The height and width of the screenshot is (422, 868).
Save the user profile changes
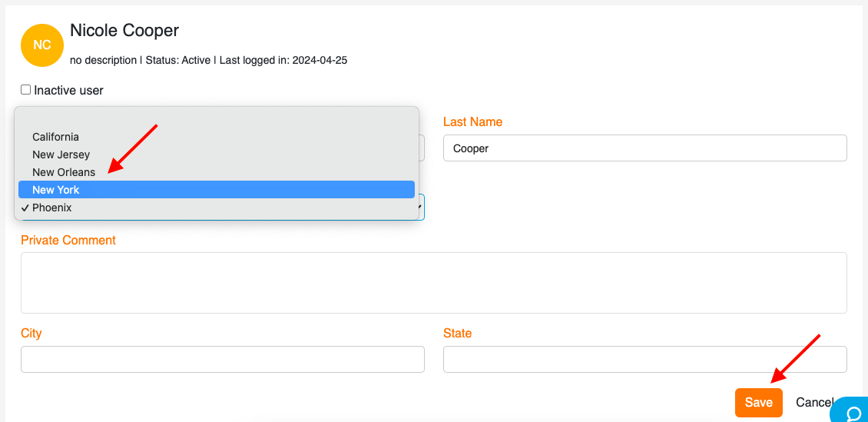(x=758, y=403)
